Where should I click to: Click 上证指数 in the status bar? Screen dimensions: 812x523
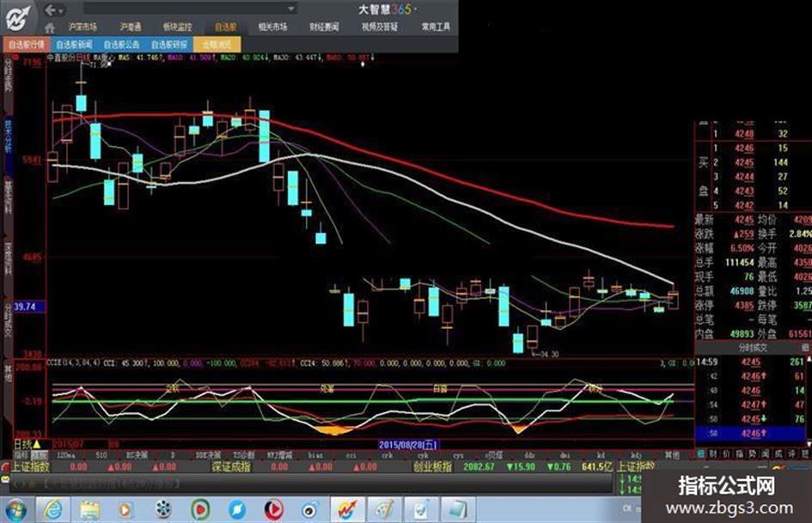tap(31, 466)
